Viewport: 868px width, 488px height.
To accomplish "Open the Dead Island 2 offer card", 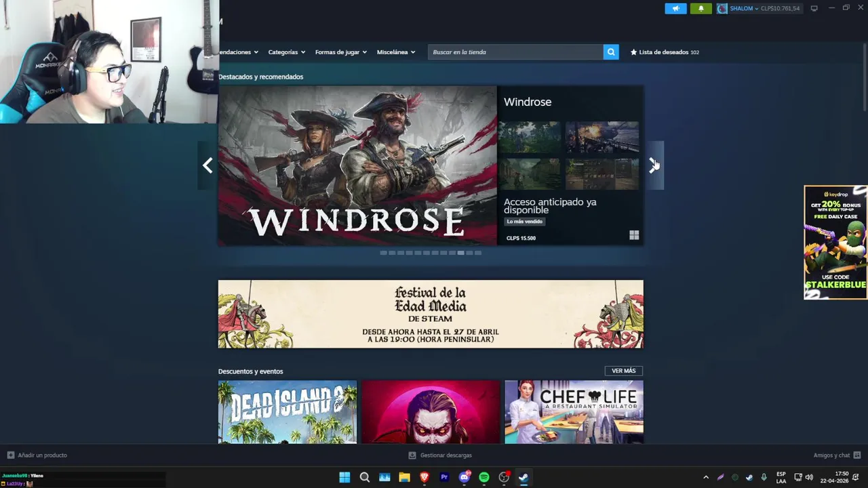I will 288,412.
